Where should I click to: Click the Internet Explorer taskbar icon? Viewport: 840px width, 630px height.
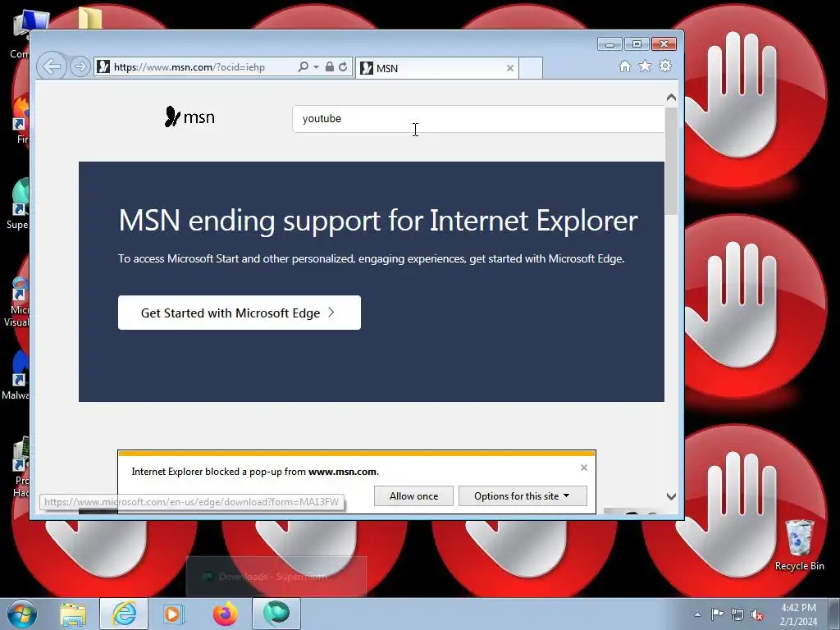[124, 614]
